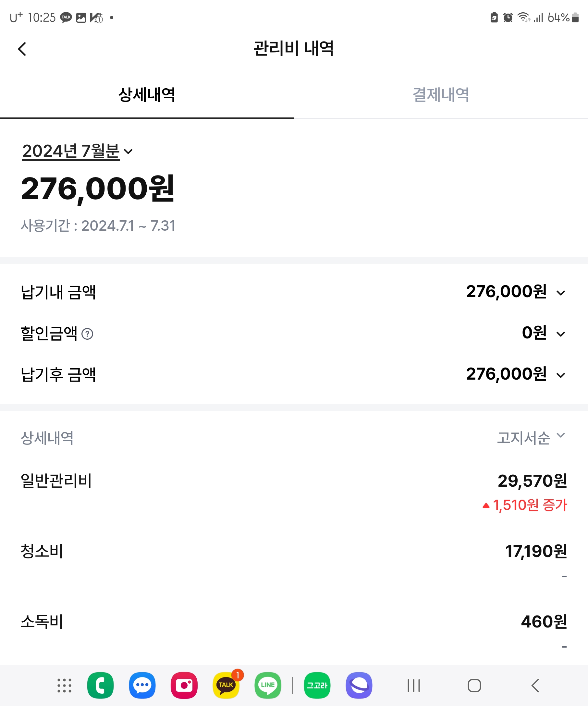588x706 pixels.
Task: Expand the 할인금액 0원 row
Action: click(x=560, y=334)
